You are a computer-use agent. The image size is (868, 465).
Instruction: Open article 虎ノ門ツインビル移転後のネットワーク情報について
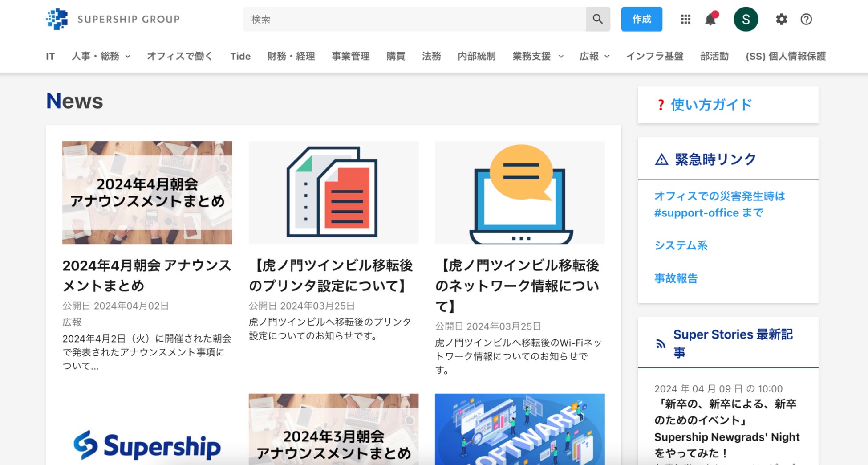click(518, 286)
